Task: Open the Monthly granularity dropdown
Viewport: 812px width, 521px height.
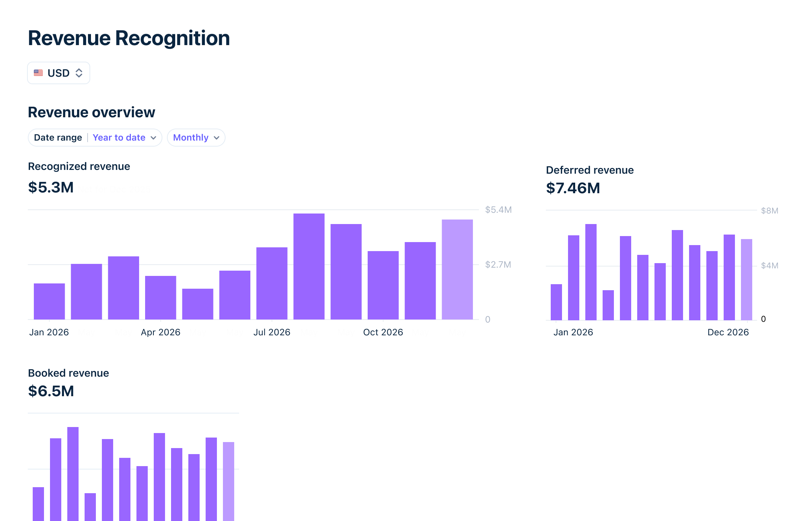Action: pyautogui.click(x=195, y=138)
